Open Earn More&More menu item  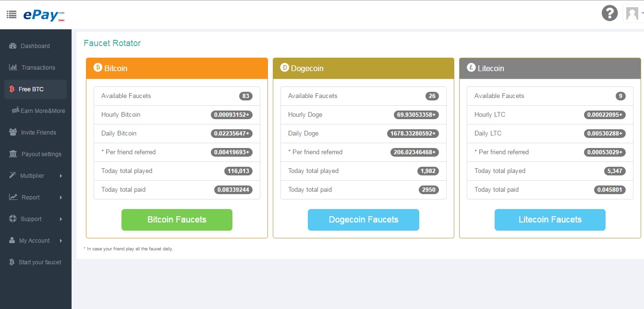tap(36, 111)
